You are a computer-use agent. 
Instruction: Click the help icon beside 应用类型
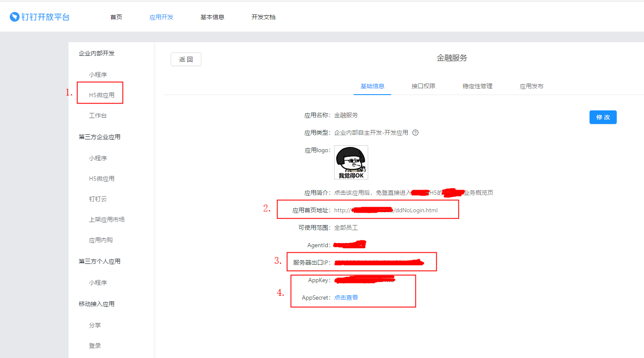415,133
